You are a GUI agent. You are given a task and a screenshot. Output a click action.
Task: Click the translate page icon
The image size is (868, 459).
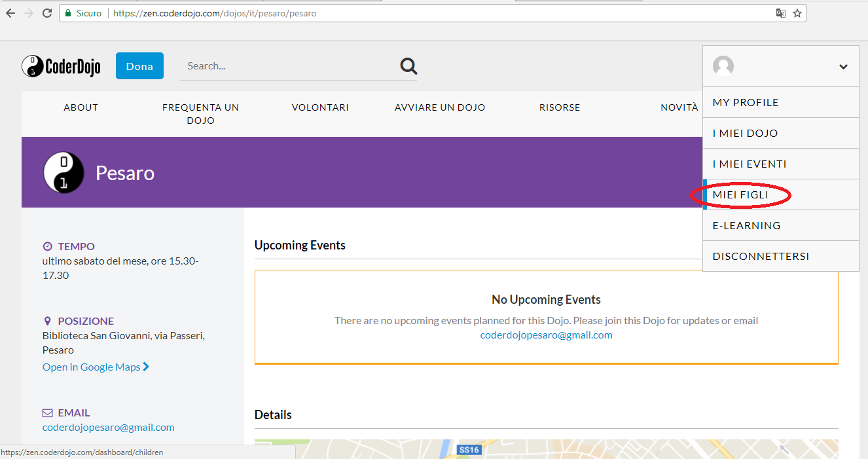780,13
